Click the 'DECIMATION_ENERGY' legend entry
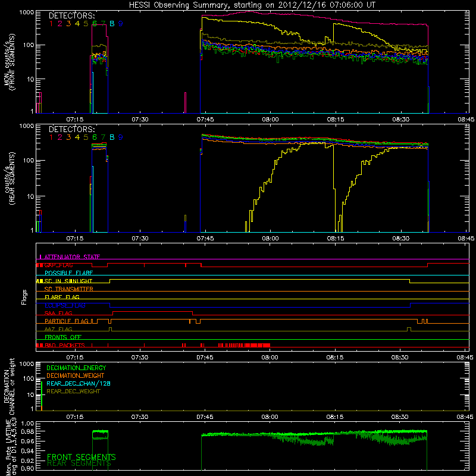 pos(76,368)
